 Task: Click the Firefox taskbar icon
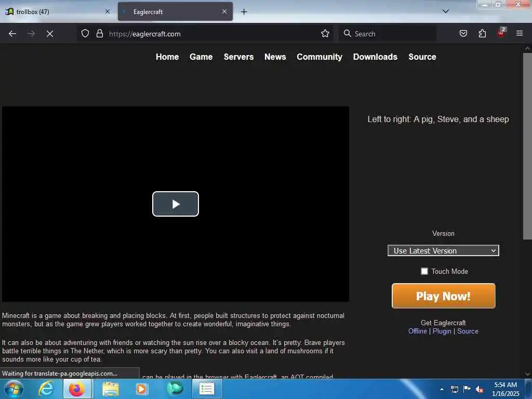click(x=77, y=389)
